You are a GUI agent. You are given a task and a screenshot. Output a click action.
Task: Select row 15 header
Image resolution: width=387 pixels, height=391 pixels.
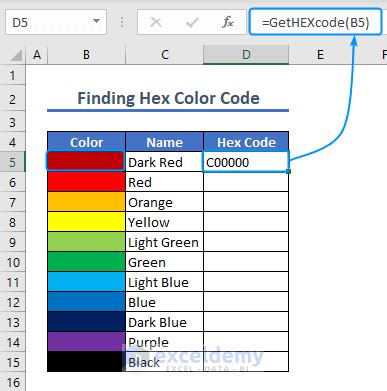coord(13,362)
